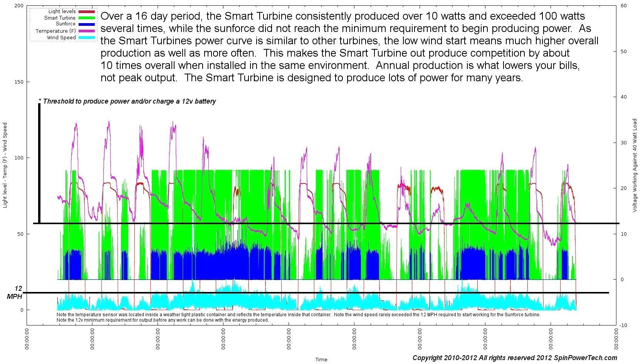Viewport: 643px width, 364px height.
Task: Click the temperature sensor note line
Action: 298,314
